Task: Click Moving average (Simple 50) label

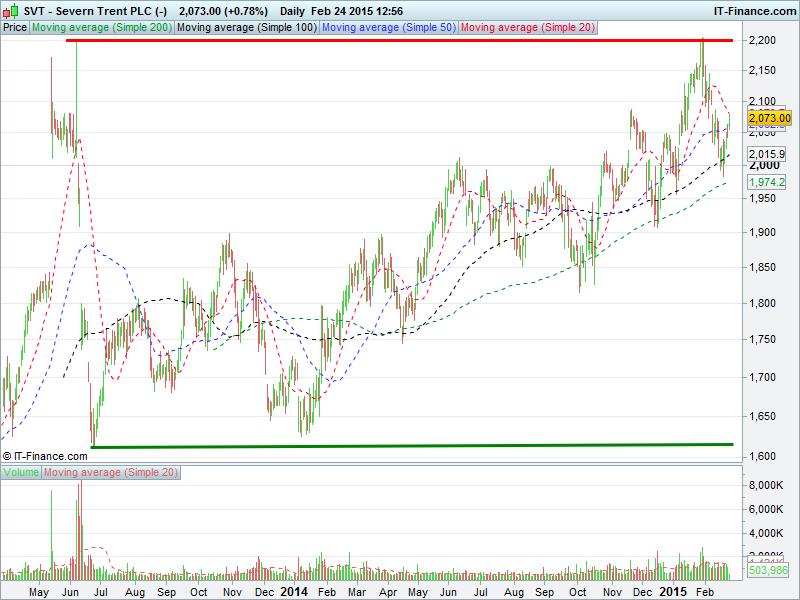Action: click(388, 28)
